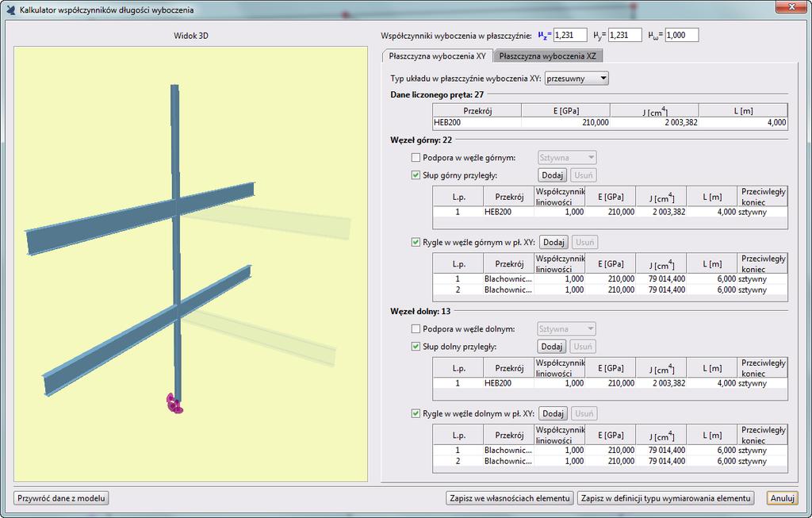Uncheck 'Słup górny przyległy' checkbox
The height and width of the screenshot is (518, 812).
point(416,175)
